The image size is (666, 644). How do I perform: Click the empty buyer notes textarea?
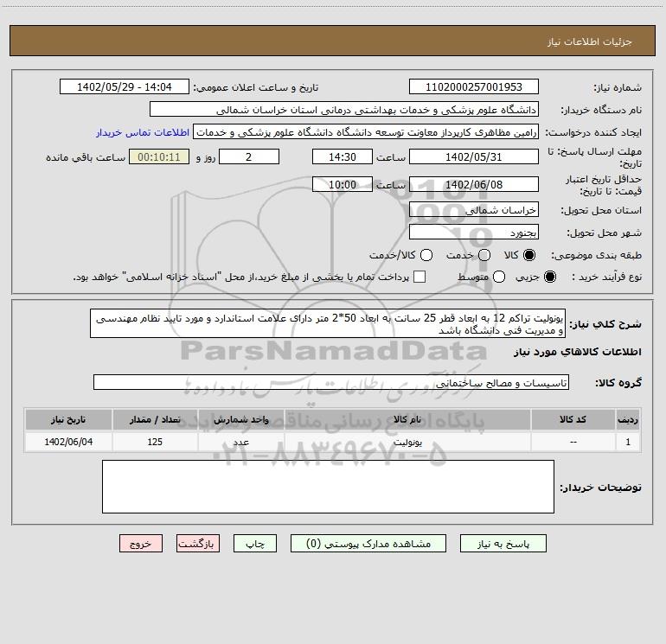(x=328, y=487)
